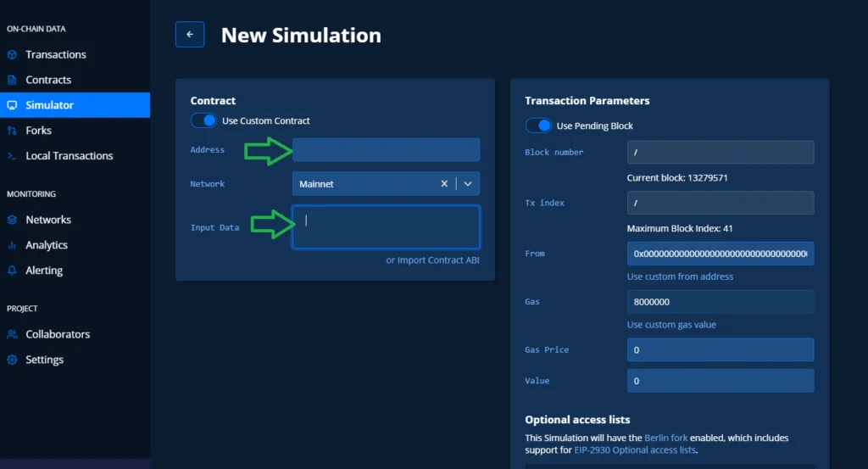Click the Alerting bell icon
The image size is (868, 469).
click(12, 271)
